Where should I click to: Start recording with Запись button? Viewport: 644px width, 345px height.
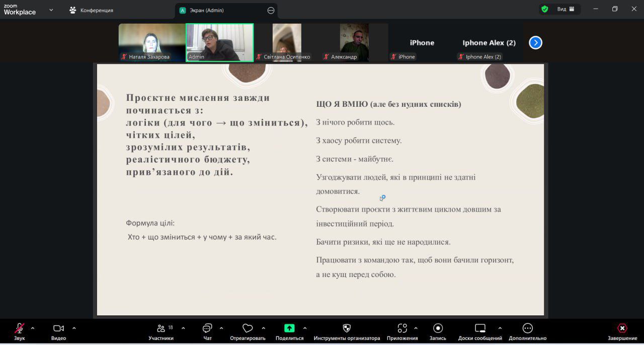[438, 329]
